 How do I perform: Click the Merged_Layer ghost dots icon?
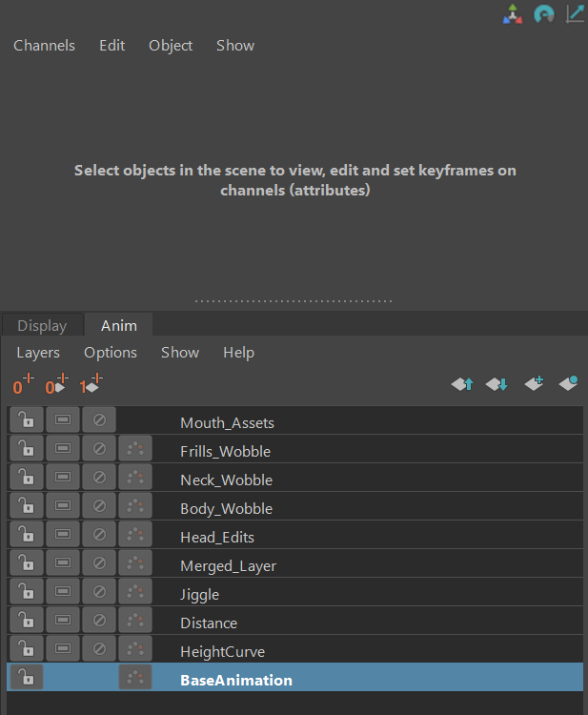point(135,563)
